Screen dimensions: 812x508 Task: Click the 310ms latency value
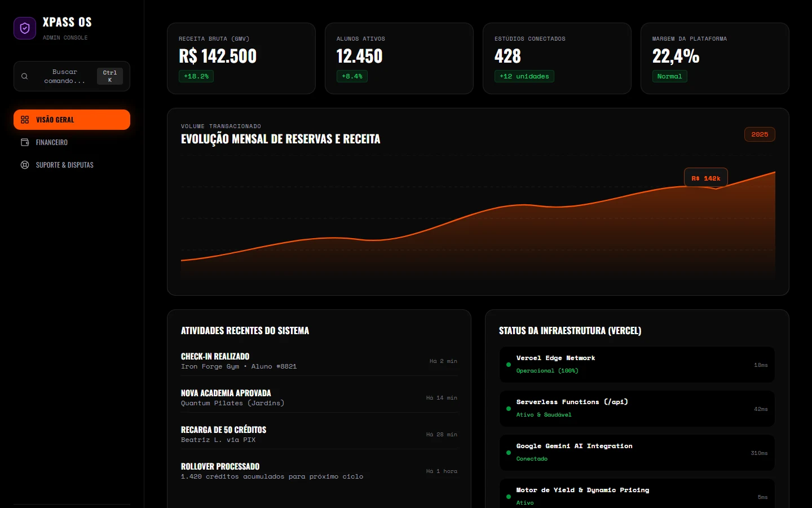759,453
